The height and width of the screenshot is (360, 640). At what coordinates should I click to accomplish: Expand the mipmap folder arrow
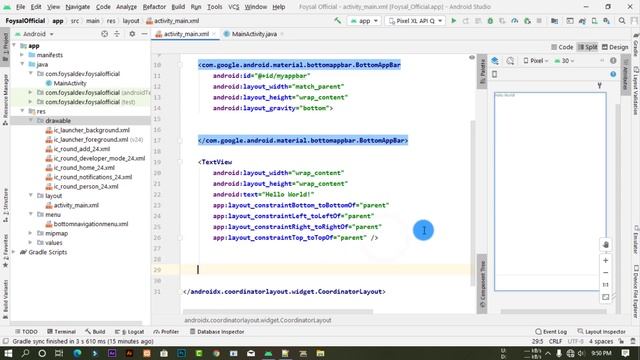click(31, 233)
